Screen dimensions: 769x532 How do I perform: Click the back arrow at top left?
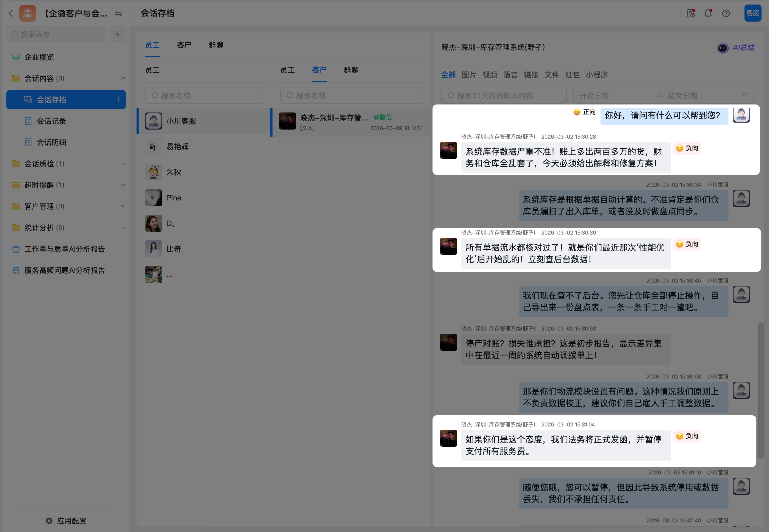tap(11, 13)
